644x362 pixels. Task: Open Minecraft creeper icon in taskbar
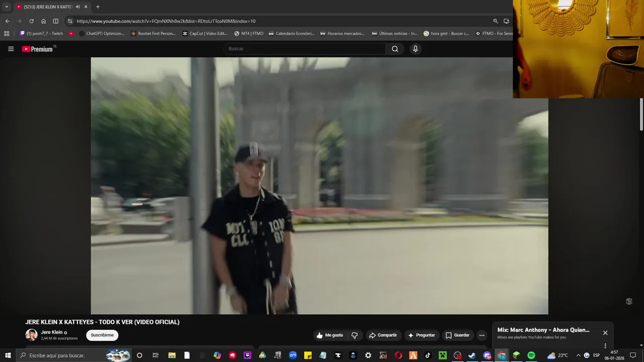[443, 355]
